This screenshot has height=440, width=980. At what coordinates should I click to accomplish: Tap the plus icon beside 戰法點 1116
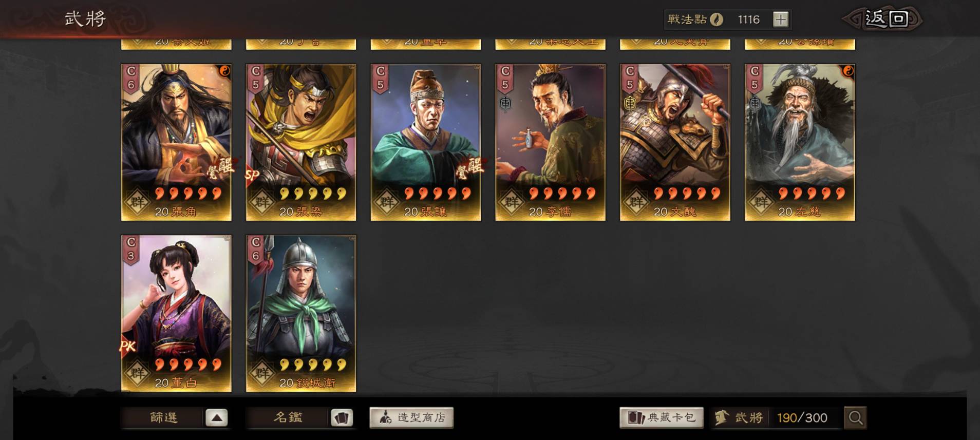tap(780, 20)
